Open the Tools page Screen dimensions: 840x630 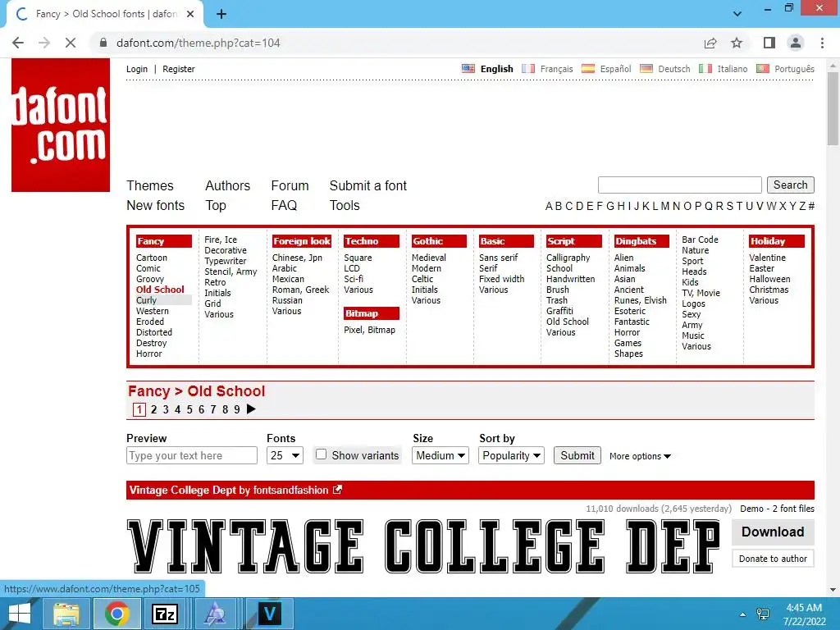click(x=345, y=205)
